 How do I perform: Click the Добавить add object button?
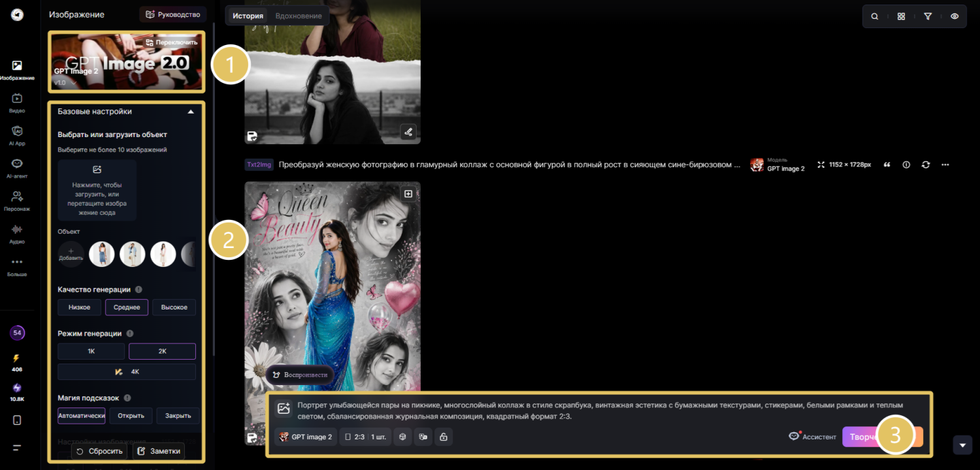tap(71, 254)
